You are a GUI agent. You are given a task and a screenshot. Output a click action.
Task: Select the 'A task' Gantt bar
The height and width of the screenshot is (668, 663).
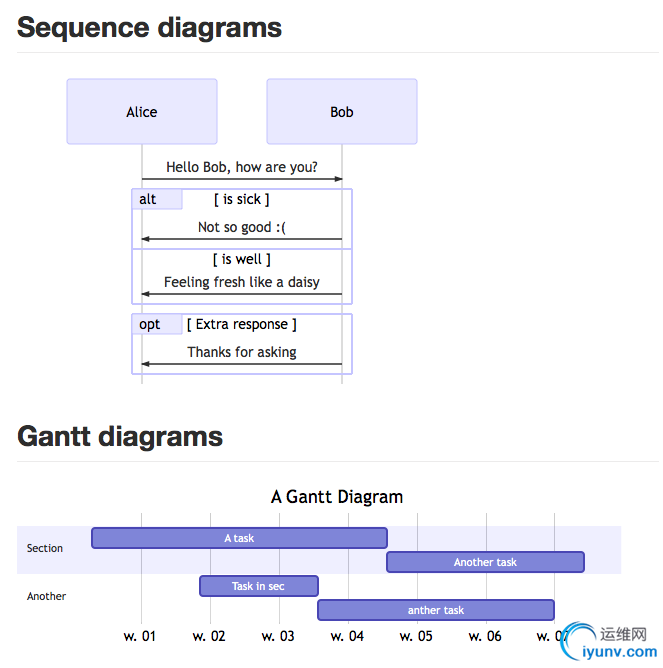239,538
